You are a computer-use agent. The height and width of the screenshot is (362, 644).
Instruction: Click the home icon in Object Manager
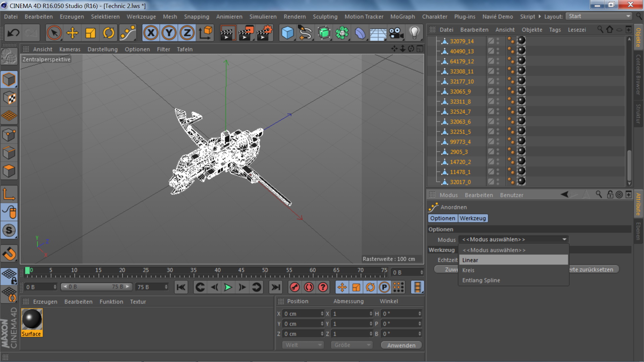click(x=610, y=29)
